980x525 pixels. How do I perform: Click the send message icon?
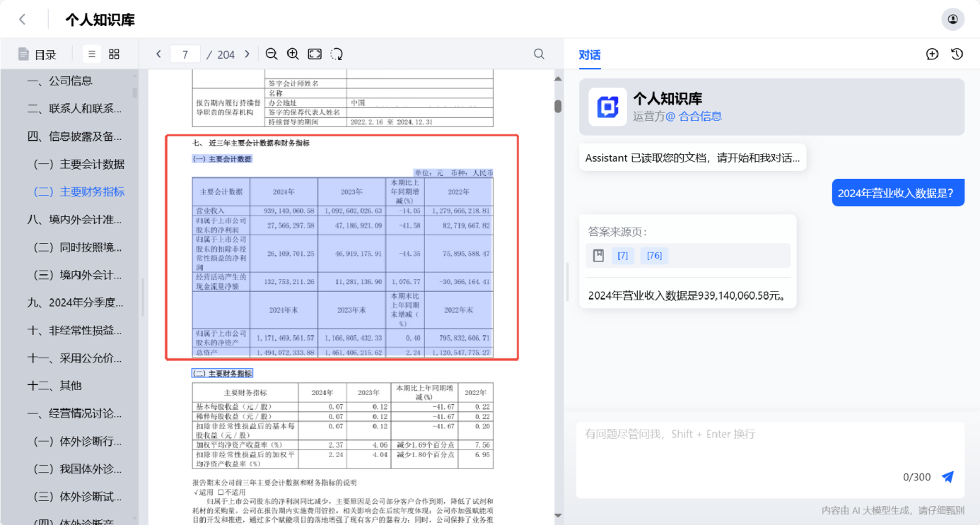coord(947,477)
